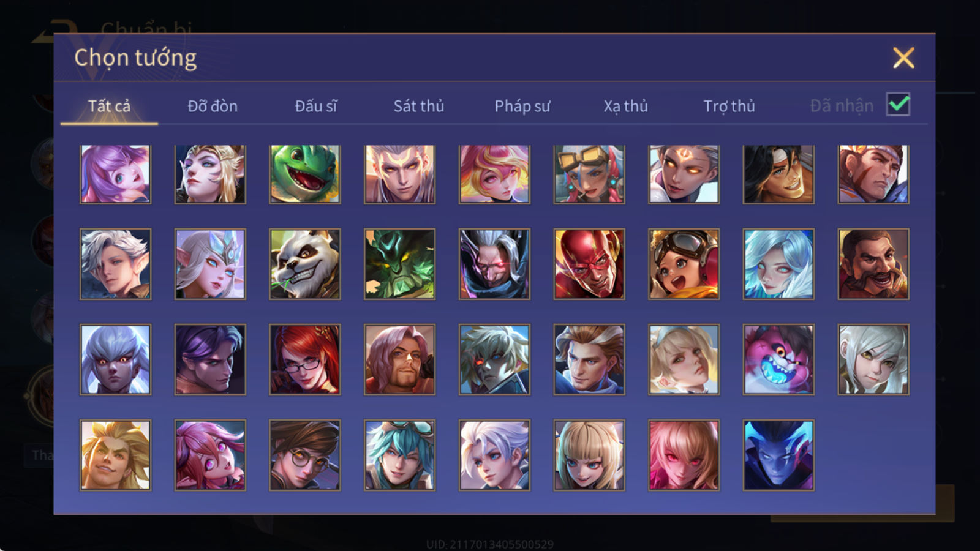Switch to the Đỡ đòn tab
Viewport: 980px width, 551px height.
point(213,106)
